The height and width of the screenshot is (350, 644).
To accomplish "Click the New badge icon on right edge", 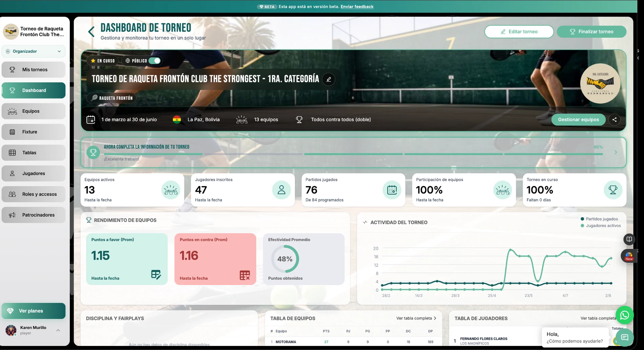I will (629, 256).
